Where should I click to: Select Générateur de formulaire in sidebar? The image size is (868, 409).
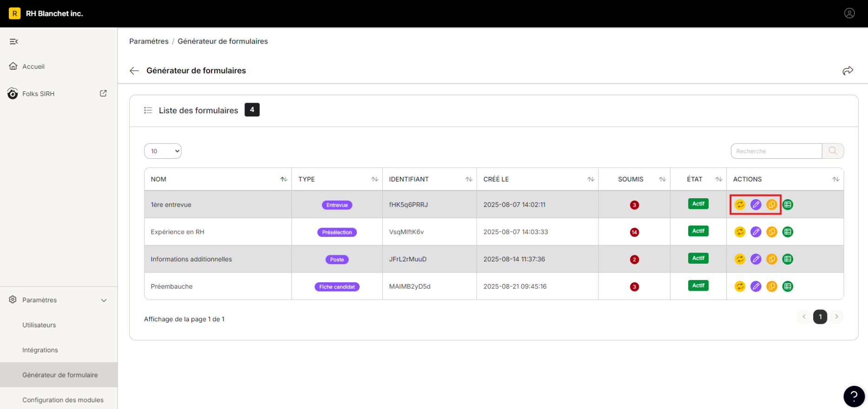pos(59,375)
